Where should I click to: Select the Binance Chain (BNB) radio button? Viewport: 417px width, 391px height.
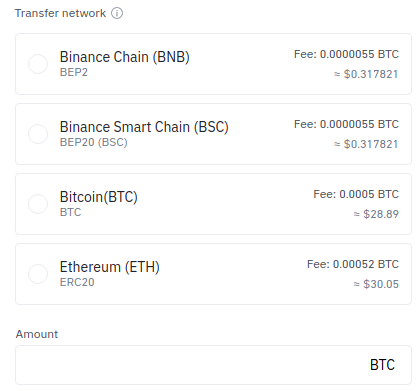tap(38, 64)
